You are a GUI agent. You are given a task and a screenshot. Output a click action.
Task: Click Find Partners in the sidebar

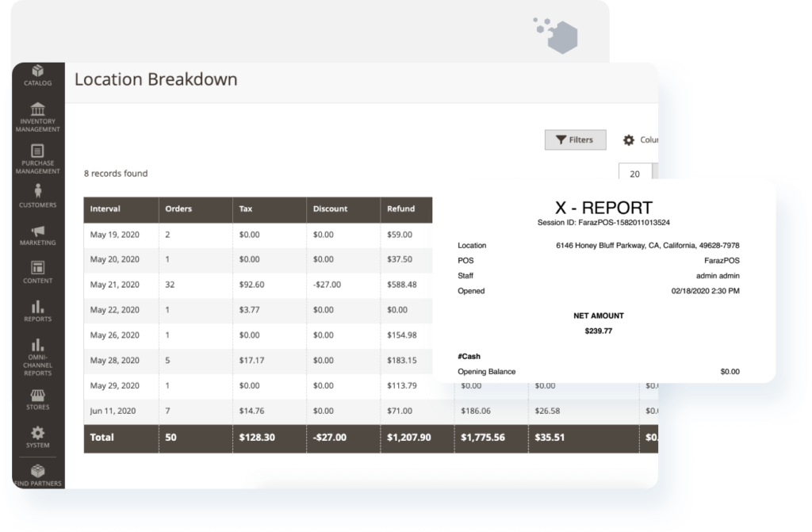tap(37, 474)
